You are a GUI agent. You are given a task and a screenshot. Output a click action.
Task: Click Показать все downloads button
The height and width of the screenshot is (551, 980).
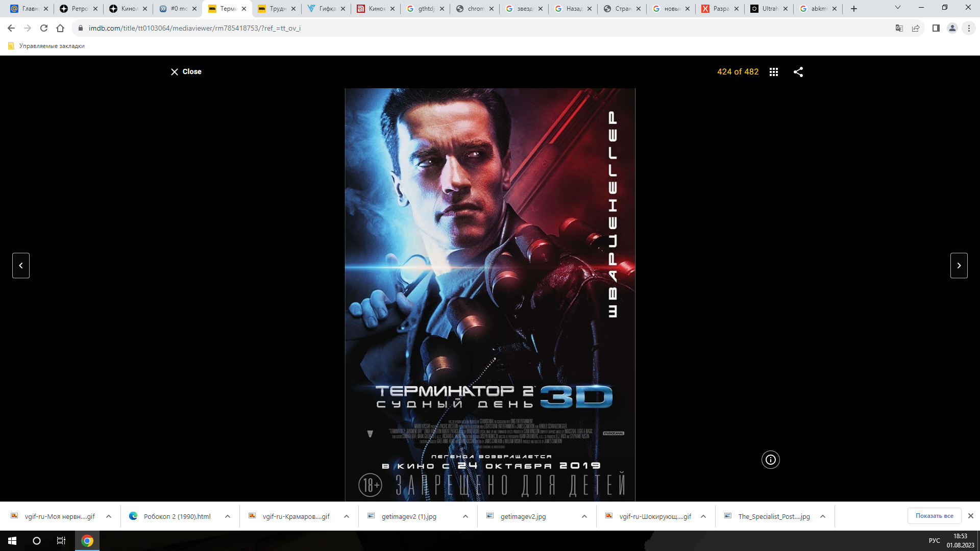[934, 516]
